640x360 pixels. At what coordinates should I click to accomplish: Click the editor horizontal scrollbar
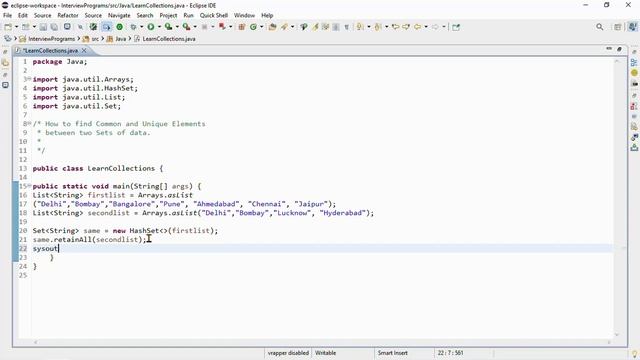[322, 342]
